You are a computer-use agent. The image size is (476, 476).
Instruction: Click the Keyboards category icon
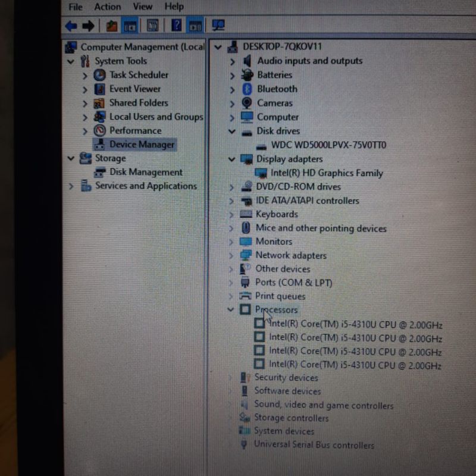[246, 214]
